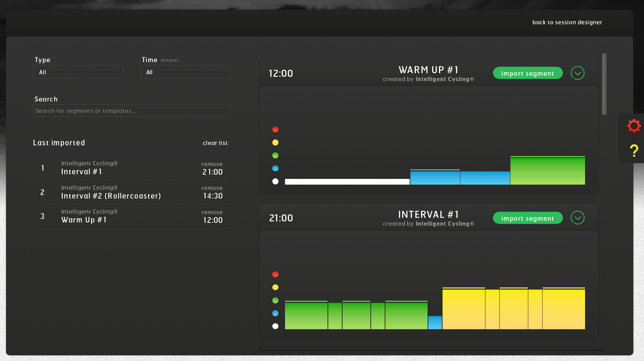
Task: Click the green zone dot in Interval #1 chart
Action: pos(275,300)
